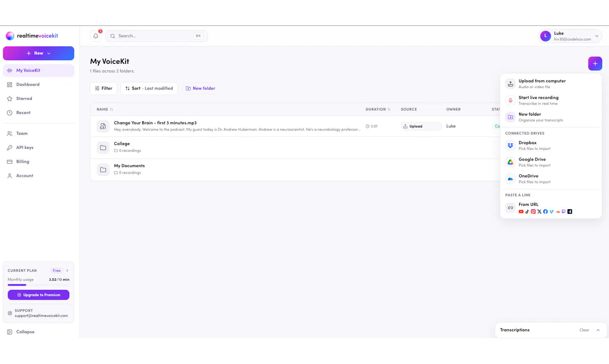Click the College folder icon
The image size is (609, 364).
[103, 148]
